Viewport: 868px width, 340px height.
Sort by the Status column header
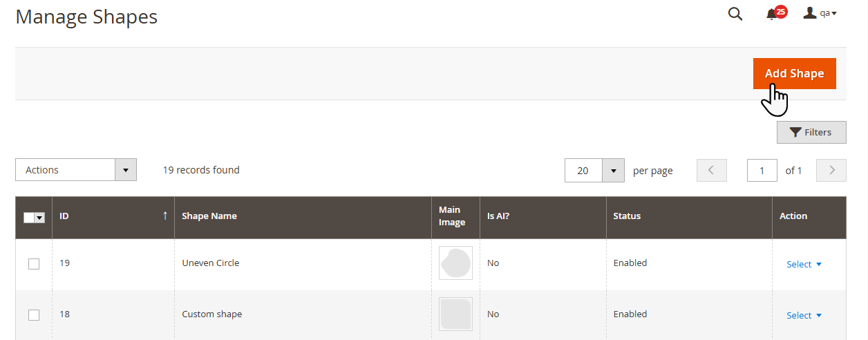pos(627,216)
